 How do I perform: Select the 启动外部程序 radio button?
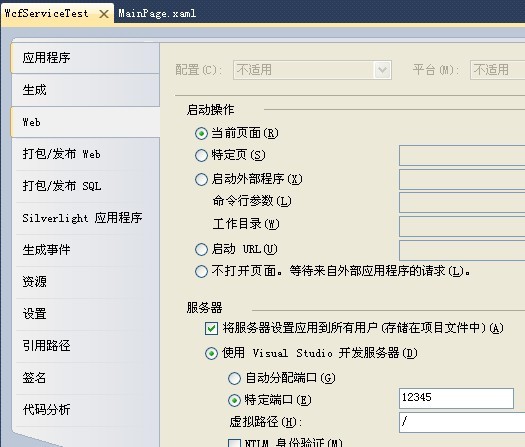coord(201,179)
